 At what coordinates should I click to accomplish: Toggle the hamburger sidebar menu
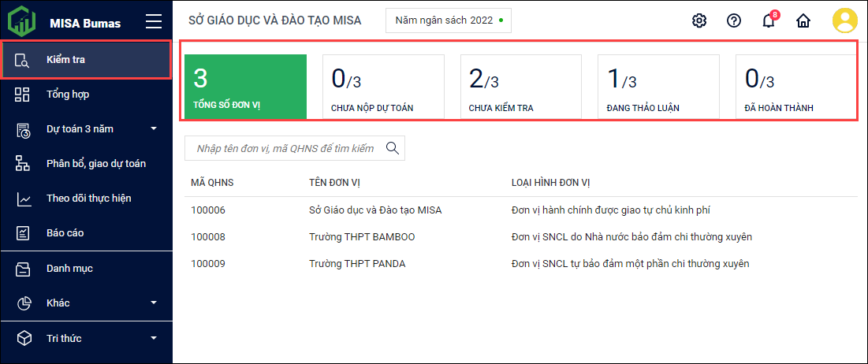(x=154, y=22)
